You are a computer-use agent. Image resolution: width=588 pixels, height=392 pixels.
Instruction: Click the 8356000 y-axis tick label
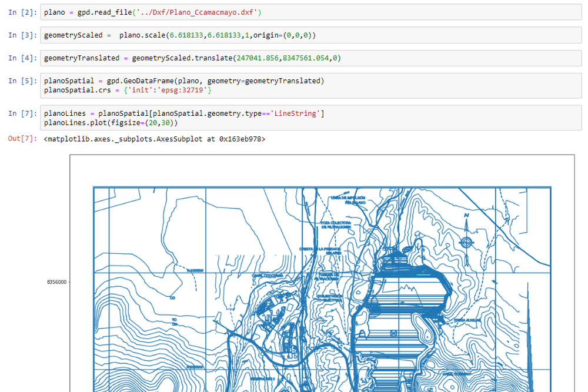click(55, 282)
